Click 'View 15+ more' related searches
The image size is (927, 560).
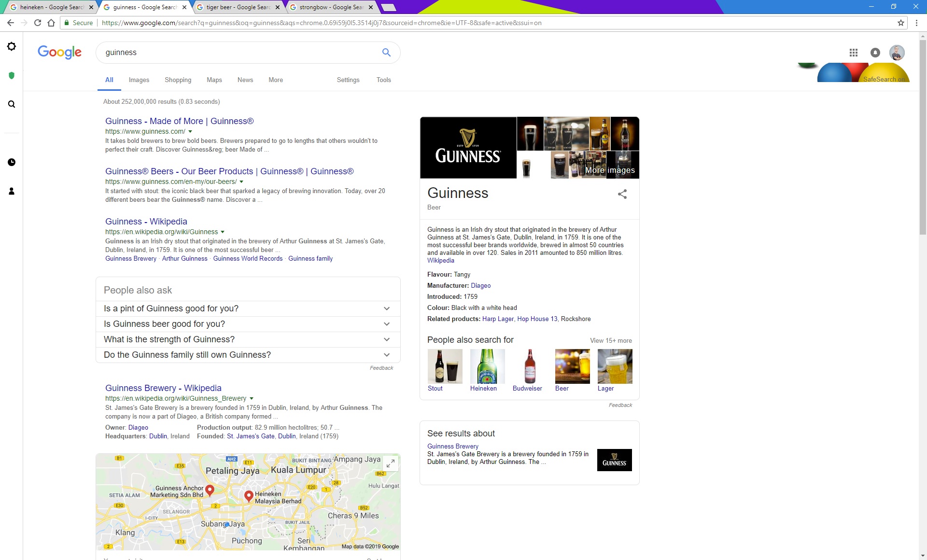pyautogui.click(x=611, y=340)
